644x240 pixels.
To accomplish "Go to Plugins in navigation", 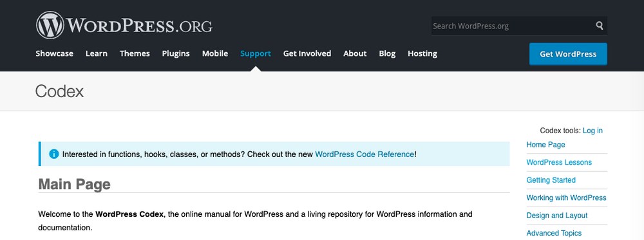I will tap(176, 53).
